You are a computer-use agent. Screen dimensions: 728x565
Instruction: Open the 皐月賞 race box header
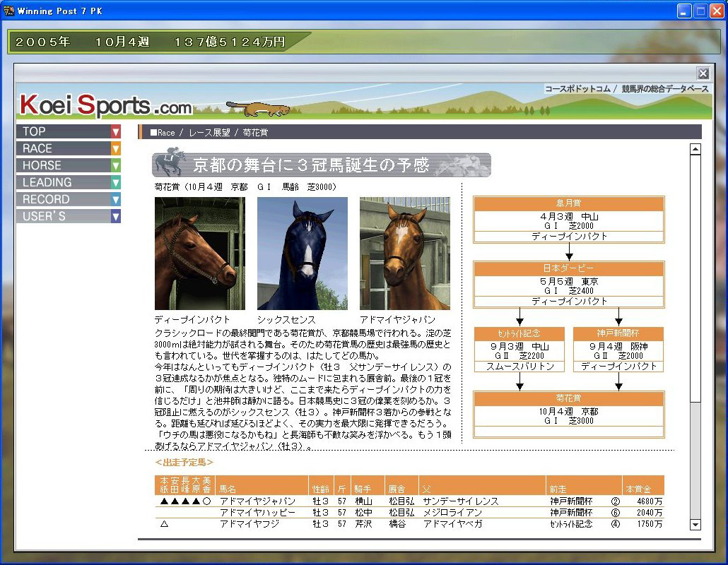[569, 203]
